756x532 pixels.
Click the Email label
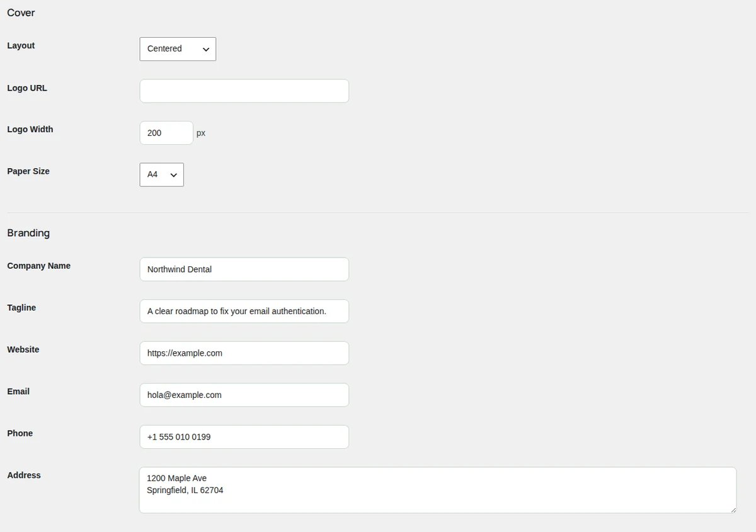[18, 392]
